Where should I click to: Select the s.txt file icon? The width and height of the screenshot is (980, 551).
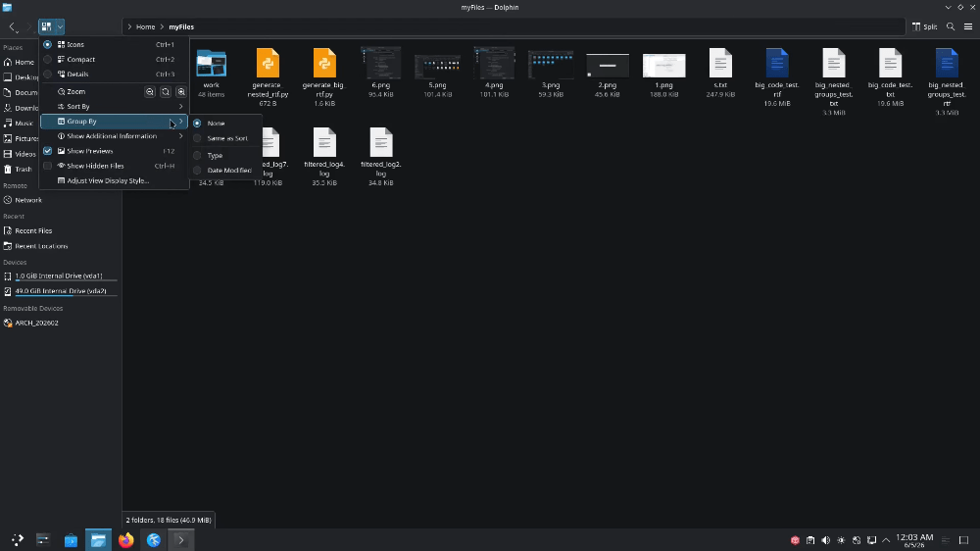tap(720, 63)
